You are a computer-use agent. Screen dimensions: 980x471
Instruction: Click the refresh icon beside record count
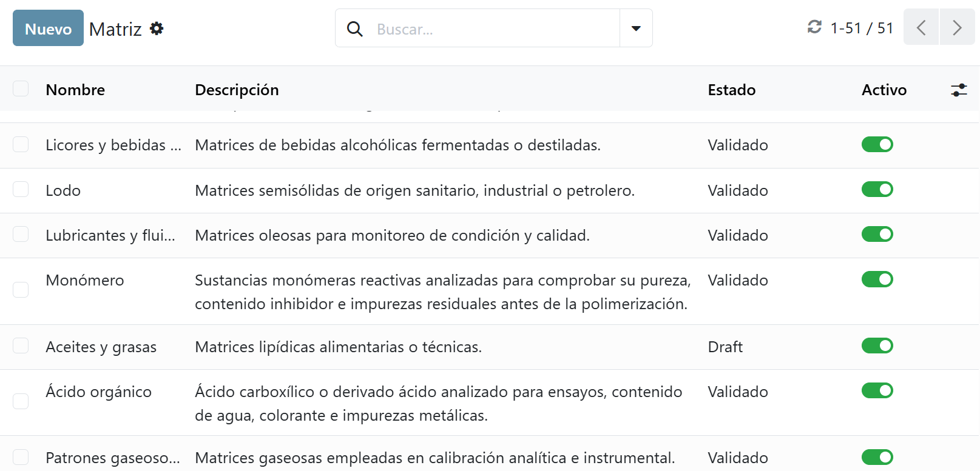point(814,27)
